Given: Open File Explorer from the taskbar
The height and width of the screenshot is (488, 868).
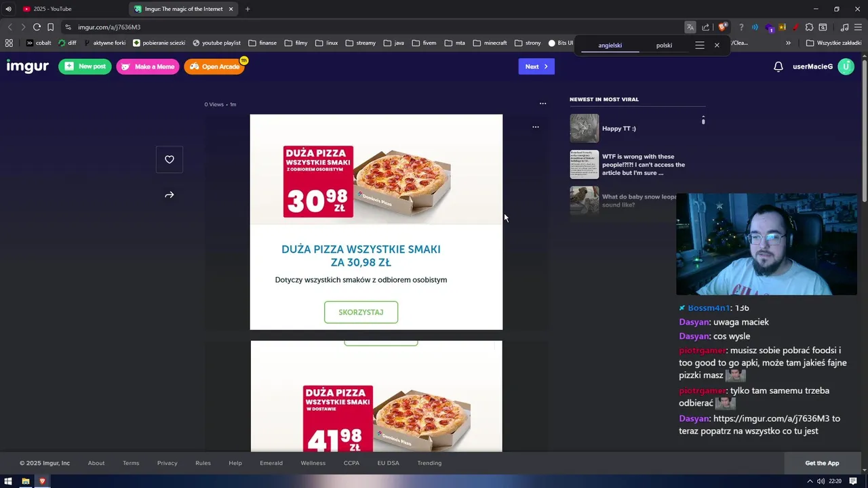Looking at the screenshot, I should coord(26,481).
